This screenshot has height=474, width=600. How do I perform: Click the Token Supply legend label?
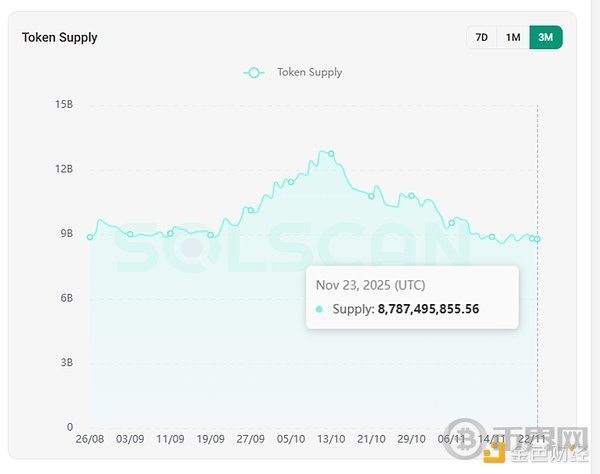tap(309, 72)
